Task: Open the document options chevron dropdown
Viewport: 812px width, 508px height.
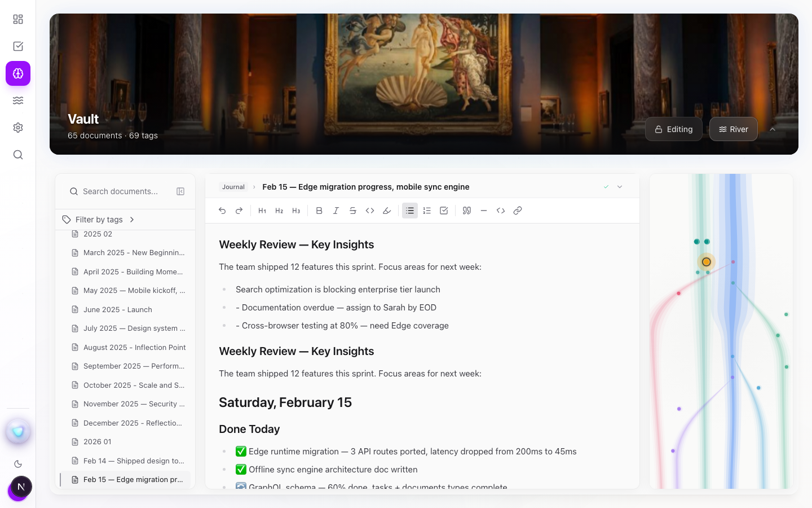Action: click(x=620, y=187)
